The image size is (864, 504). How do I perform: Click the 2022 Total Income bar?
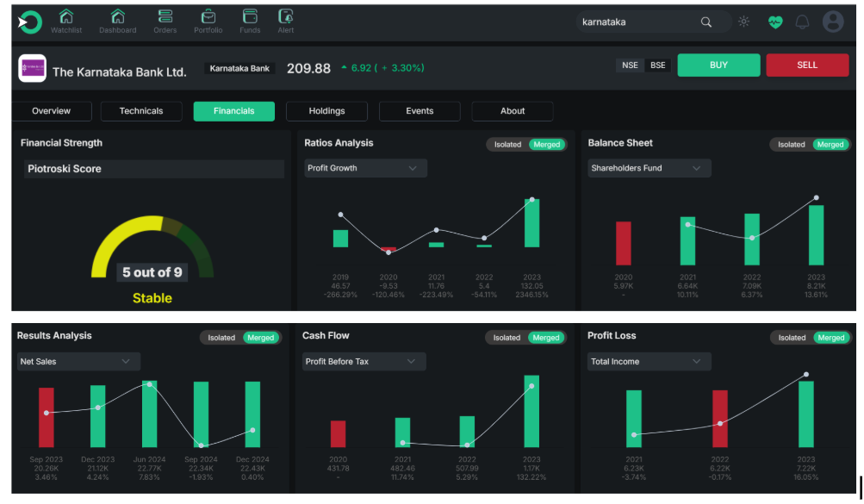click(719, 419)
